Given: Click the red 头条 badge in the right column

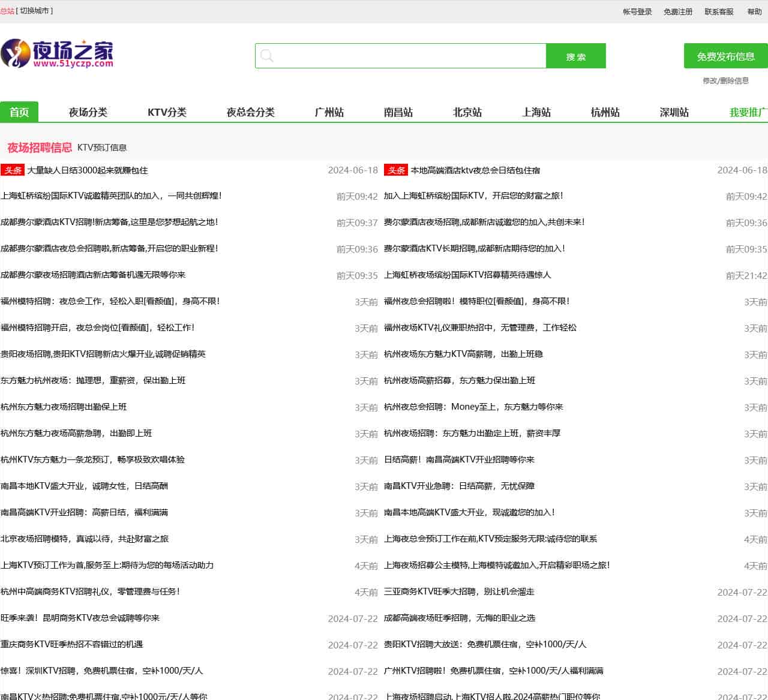Looking at the screenshot, I should (395, 170).
